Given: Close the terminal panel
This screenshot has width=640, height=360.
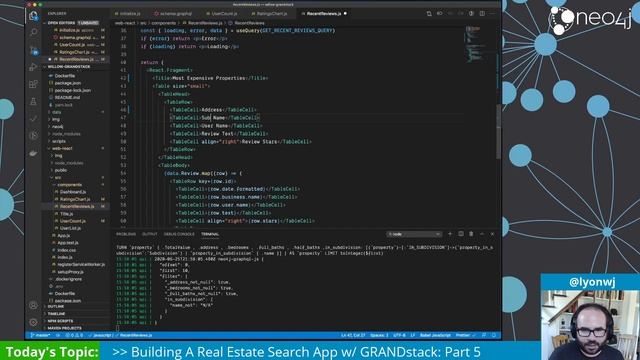Looking at the screenshot, I should pos(492,234).
